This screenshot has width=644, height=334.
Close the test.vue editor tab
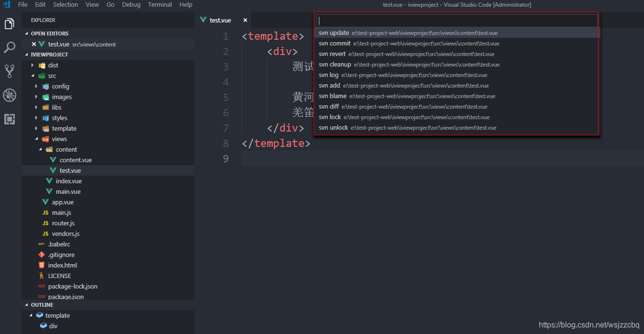click(245, 20)
